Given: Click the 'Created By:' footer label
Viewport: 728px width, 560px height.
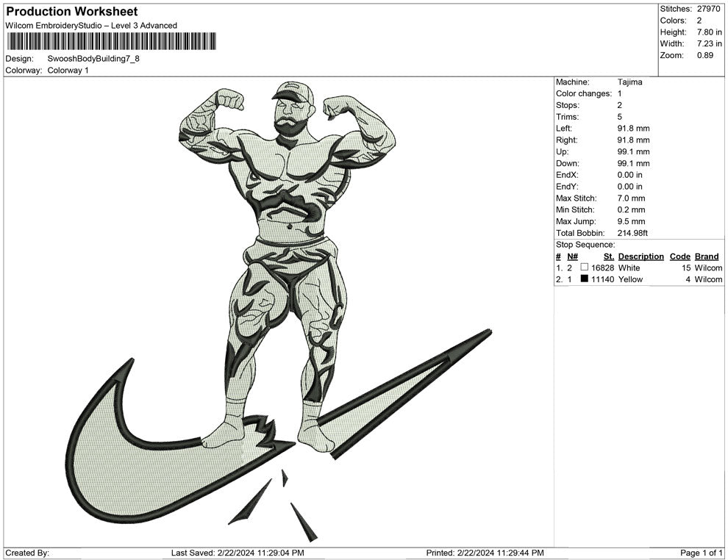Looking at the screenshot, I should 27,553.
